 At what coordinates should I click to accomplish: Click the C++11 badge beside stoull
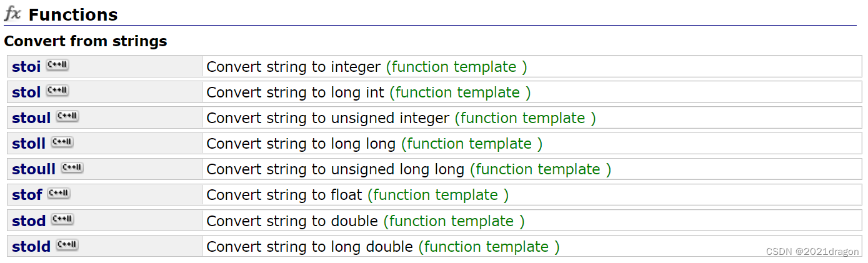tap(72, 167)
